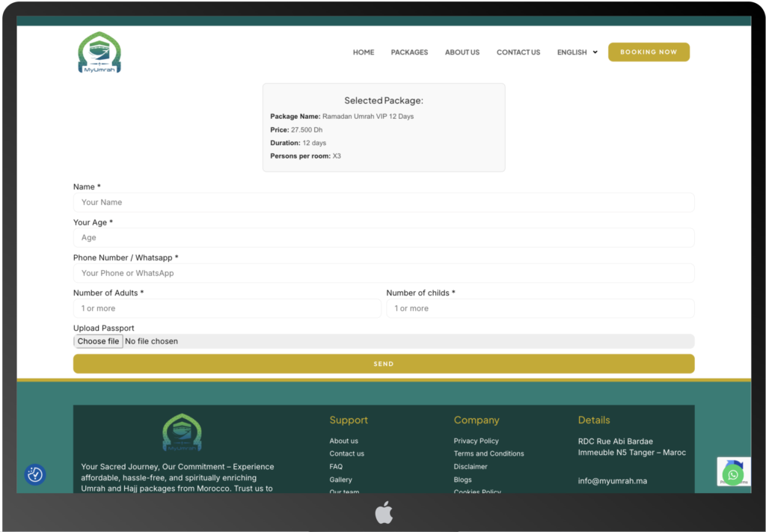Open About Us in the navigation
The height and width of the screenshot is (532, 766).
tap(462, 52)
